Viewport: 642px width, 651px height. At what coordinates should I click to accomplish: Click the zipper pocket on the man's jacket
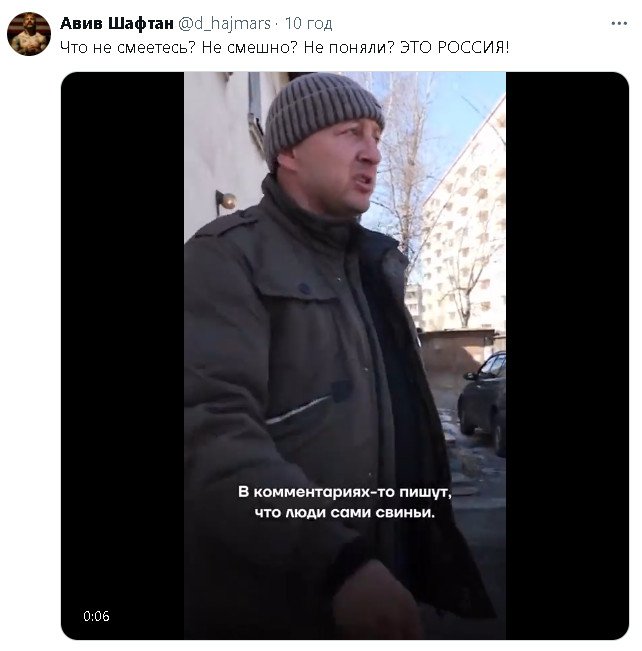[300, 411]
